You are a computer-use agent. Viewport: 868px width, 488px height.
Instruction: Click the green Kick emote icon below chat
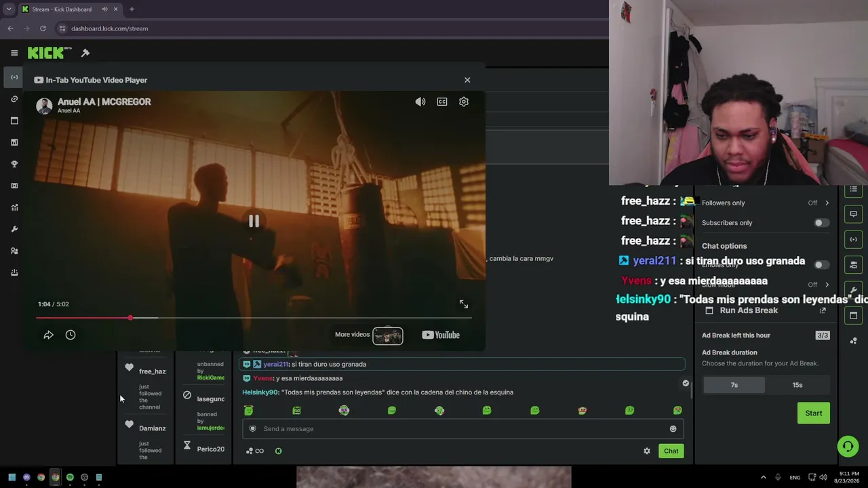click(x=278, y=451)
